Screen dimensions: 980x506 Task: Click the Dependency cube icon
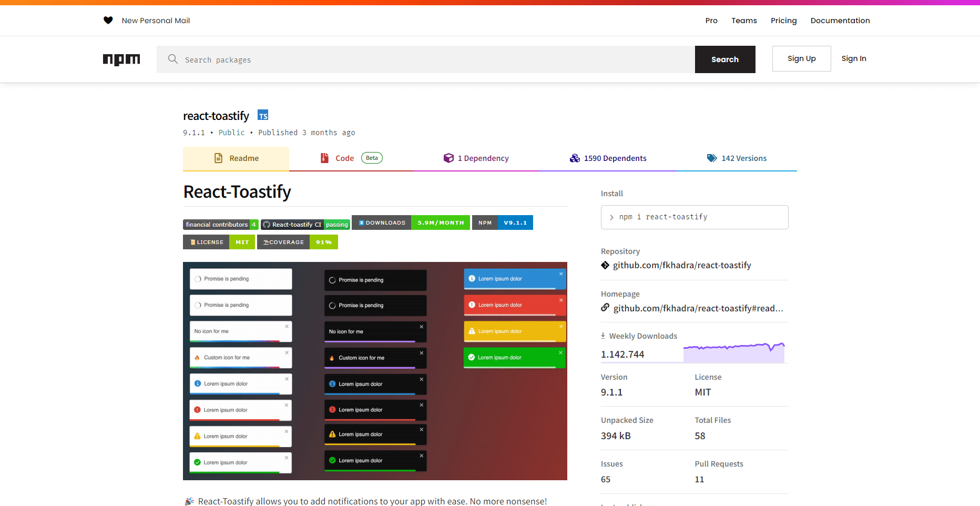coord(448,158)
